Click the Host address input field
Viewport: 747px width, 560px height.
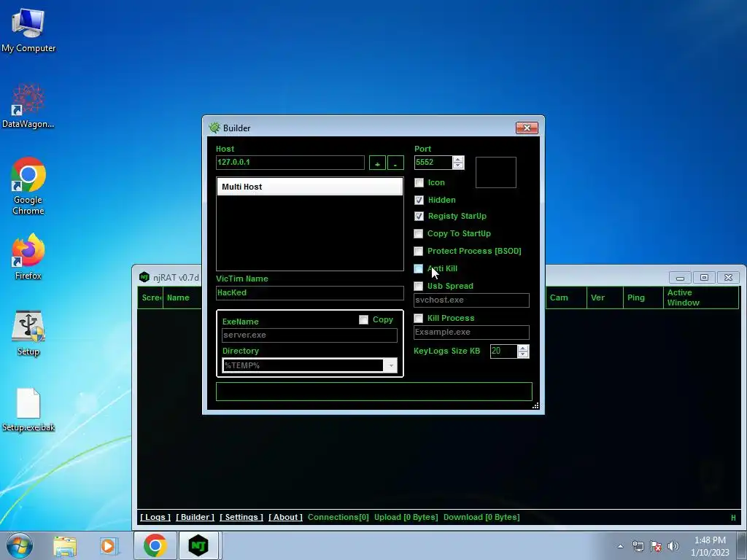point(290,163)
